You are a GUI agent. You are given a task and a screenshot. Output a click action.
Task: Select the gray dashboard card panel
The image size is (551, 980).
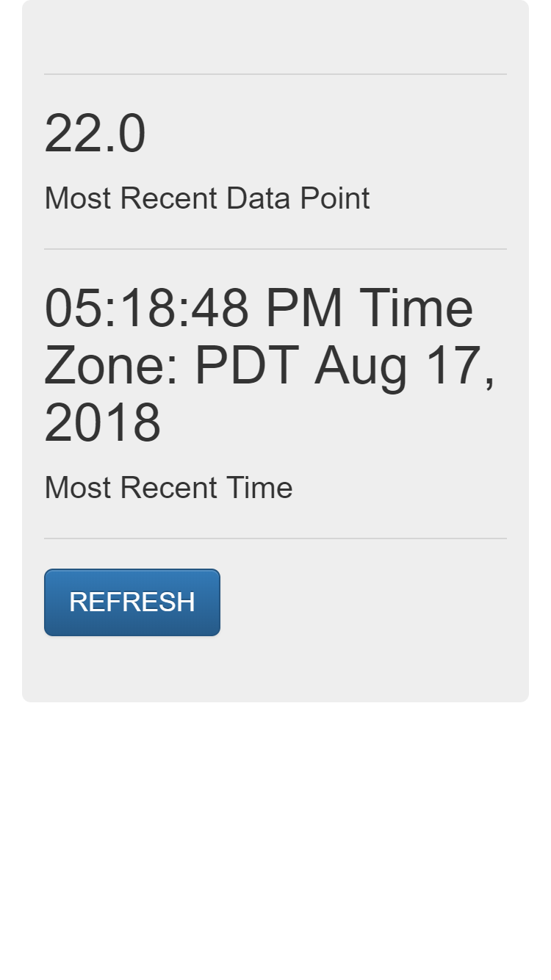point(275,353)
